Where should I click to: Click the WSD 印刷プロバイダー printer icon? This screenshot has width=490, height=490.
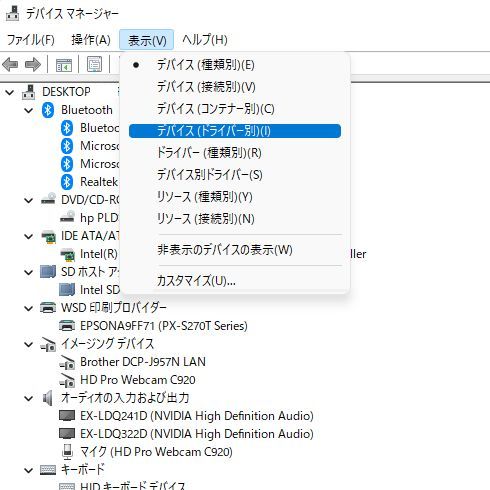(x=48, y=307)
